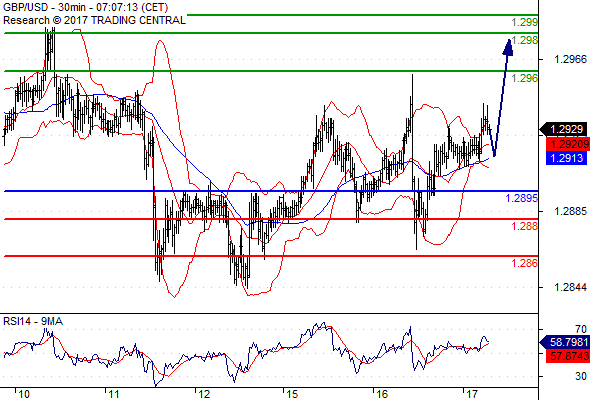Click the red 1.286 support label

tap(525, 263)
